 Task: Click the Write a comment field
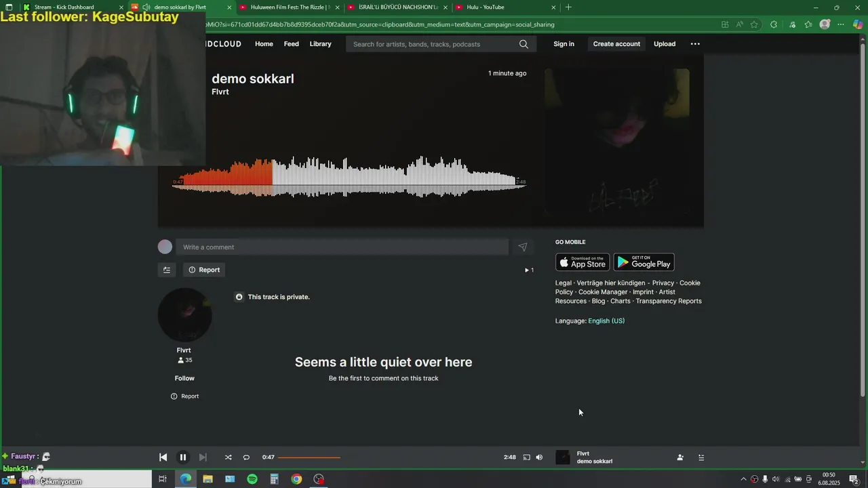tap(342, 247)
